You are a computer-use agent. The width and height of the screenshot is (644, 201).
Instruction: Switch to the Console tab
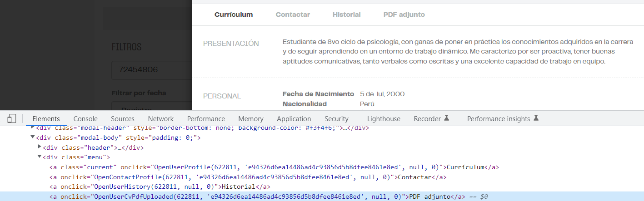tap(85, 118)
